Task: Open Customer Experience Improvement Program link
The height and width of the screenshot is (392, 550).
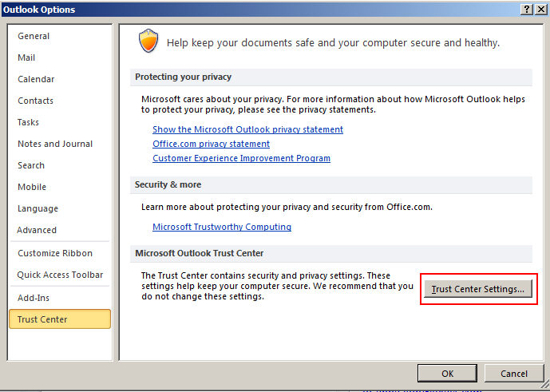Action: (241, 158)
